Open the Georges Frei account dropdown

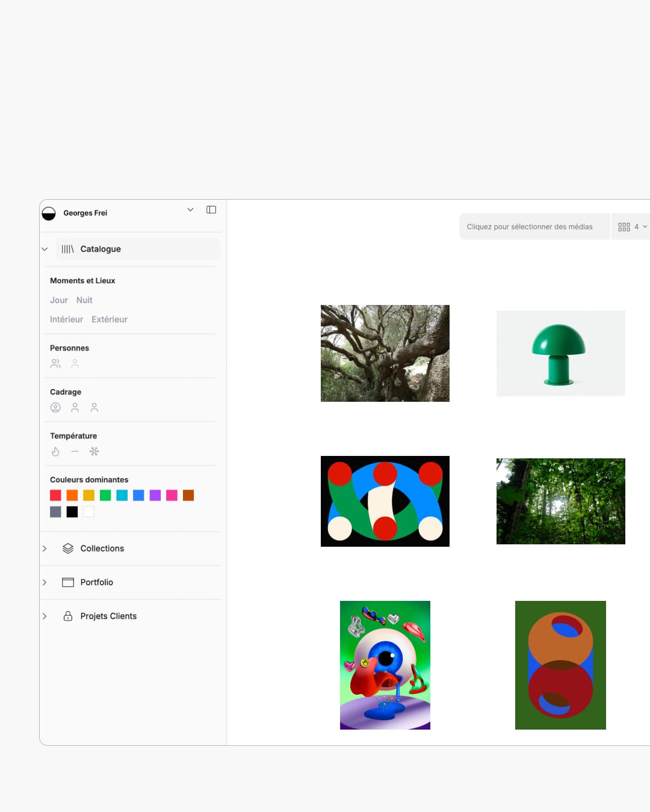tap(190, 210)
